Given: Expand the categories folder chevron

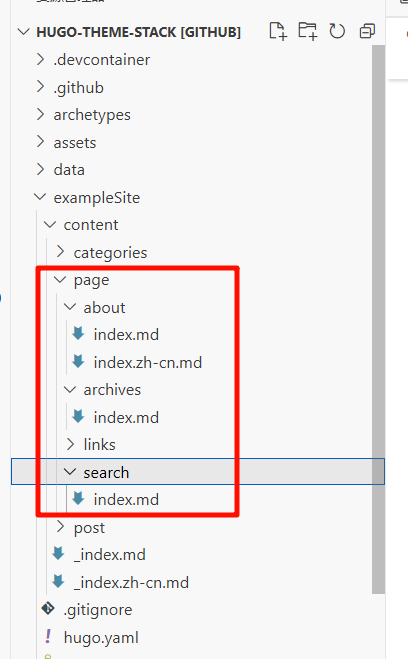Looking at the screenshot, I should click(61, 252).
